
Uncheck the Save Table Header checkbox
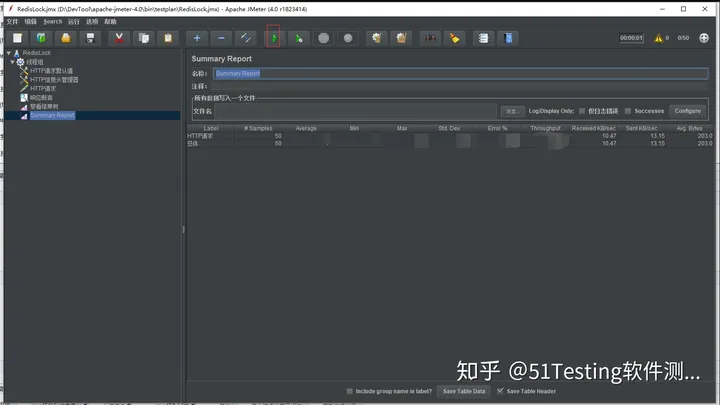(x=500, y=391)
